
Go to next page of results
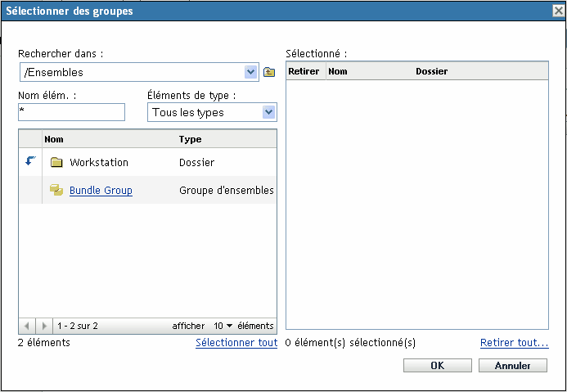(x=45, y=326)
